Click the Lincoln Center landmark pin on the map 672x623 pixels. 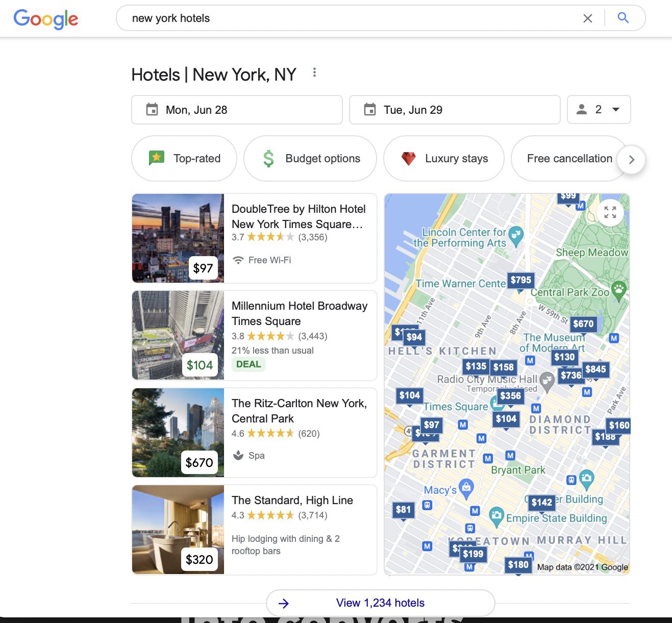tap(516, 236)
